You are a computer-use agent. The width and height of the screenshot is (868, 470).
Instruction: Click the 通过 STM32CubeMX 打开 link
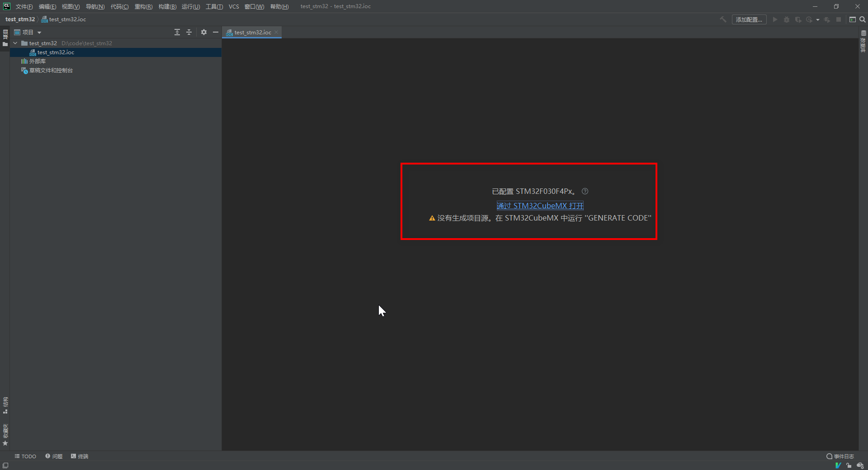point(540,206)
